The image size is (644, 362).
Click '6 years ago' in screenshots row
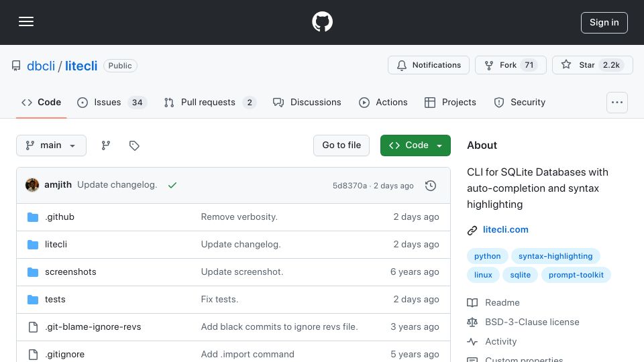click(x=415, y=271)
